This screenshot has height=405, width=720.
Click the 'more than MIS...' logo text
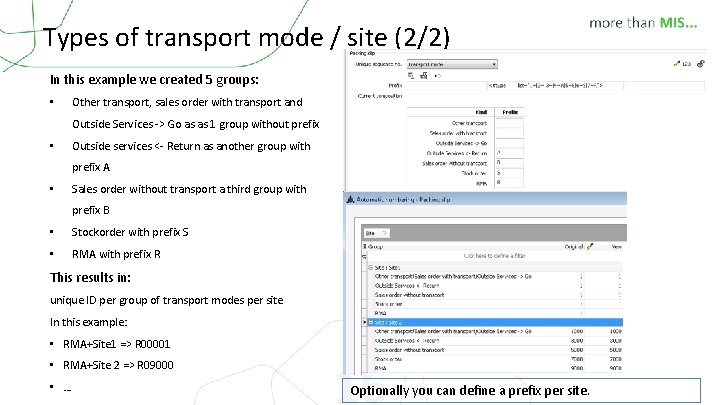coord(643,23)
